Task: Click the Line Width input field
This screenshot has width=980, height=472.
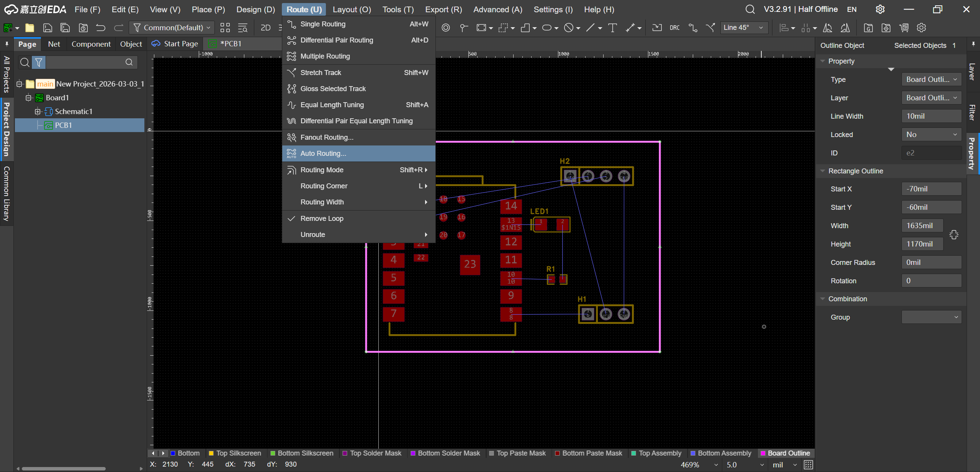Action: coord(931,116)
